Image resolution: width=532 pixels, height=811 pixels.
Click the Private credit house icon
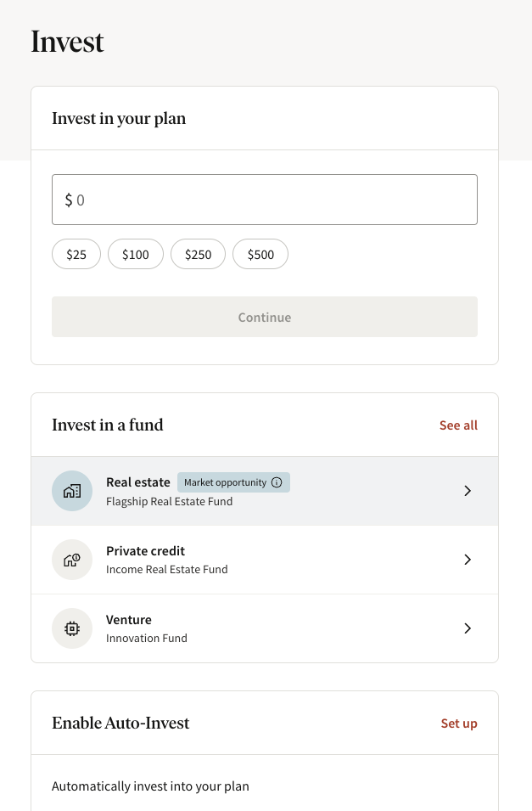coord(72,560)
